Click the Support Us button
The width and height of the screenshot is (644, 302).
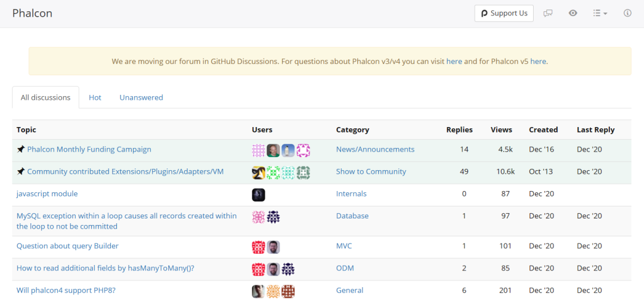[x=504, y=13]
